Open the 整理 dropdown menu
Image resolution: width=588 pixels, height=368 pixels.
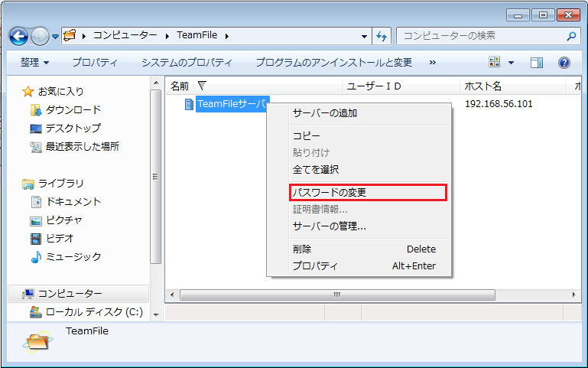pyautogui.click(x=34, y=62)
